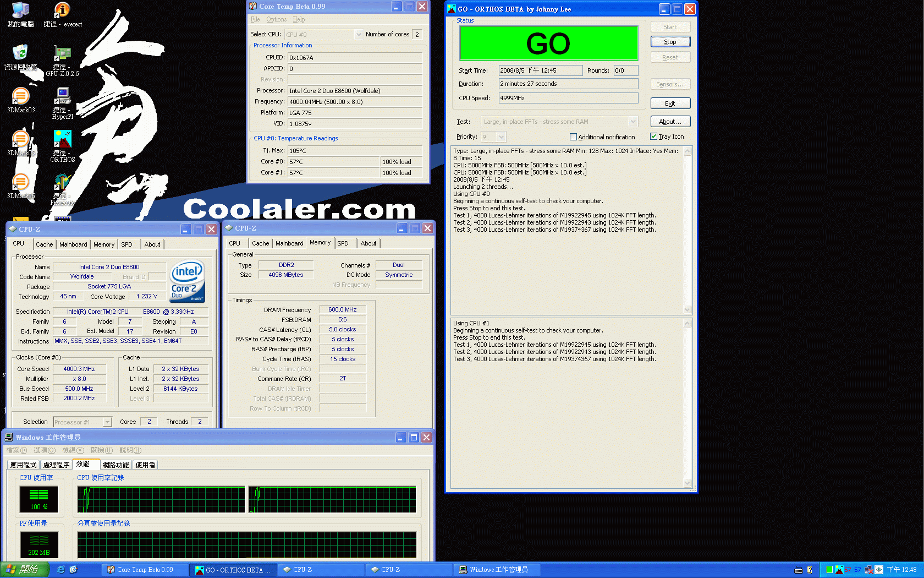Open the Test type dropdown in ORTHOS
This screenshot has width=924, height=578.
pyautogui.click(x=559, y=122)
